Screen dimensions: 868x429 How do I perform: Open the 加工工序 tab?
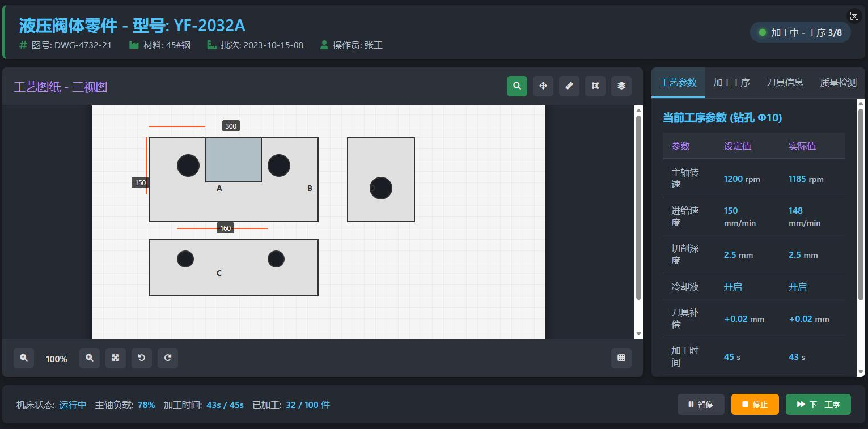pyautogui.click(x=731, y=83)
